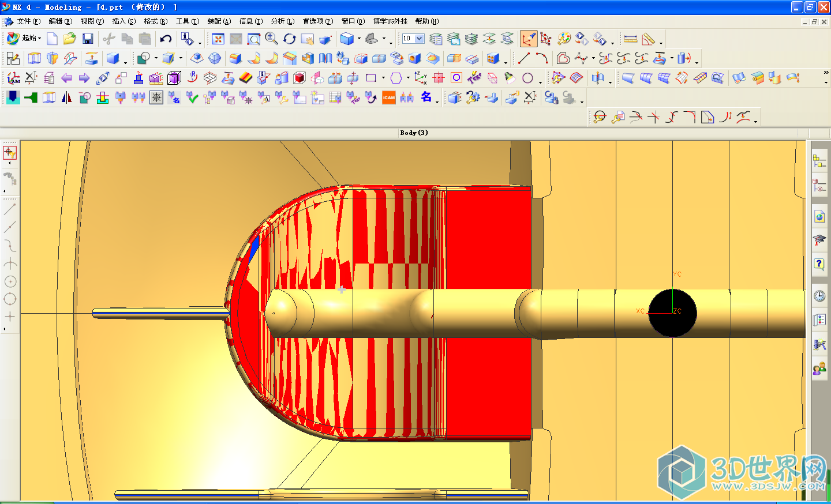
Task: Open the Assembly Navigator on right sidebar
Action: [819, 161]
